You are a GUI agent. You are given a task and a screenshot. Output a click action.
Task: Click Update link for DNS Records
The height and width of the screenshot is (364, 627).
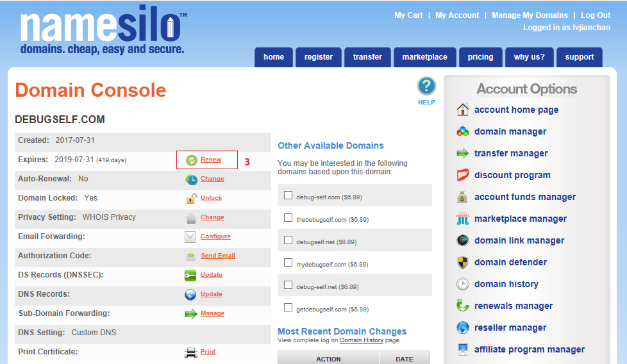(211, 294)
